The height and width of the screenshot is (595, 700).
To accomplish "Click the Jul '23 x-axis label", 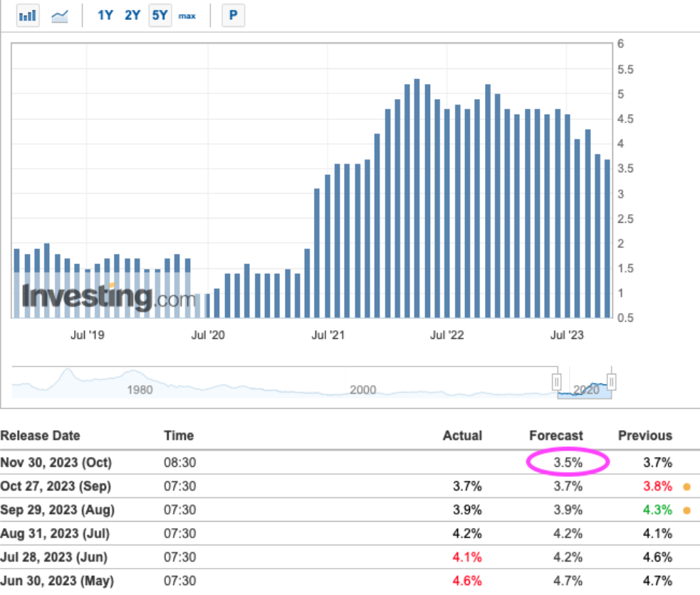I will pos(567,335).
